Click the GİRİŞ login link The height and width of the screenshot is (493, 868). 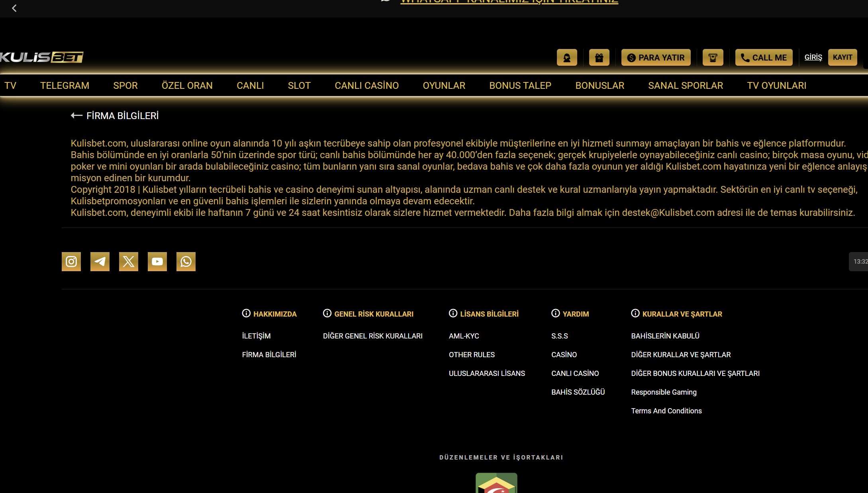tap(813, 57)
